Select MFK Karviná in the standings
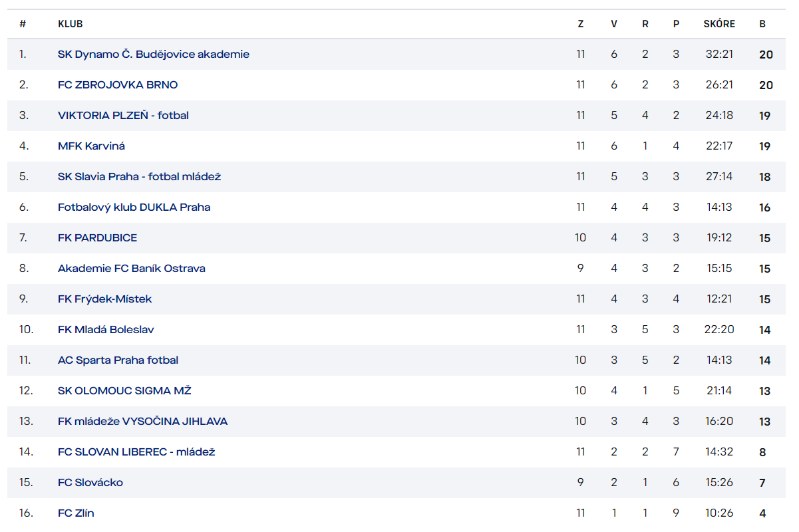This screenshot has width=799, height=532. click(91, 146)
